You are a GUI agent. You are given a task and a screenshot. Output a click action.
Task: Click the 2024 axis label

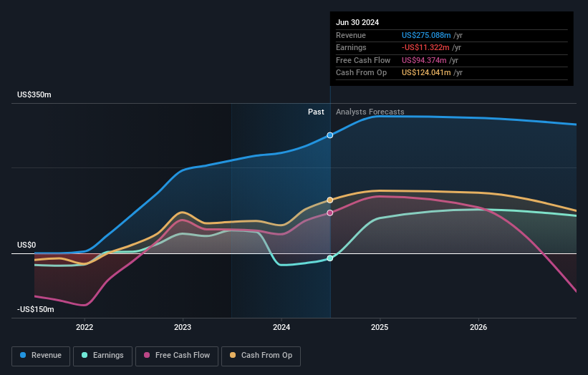[281, 327]
